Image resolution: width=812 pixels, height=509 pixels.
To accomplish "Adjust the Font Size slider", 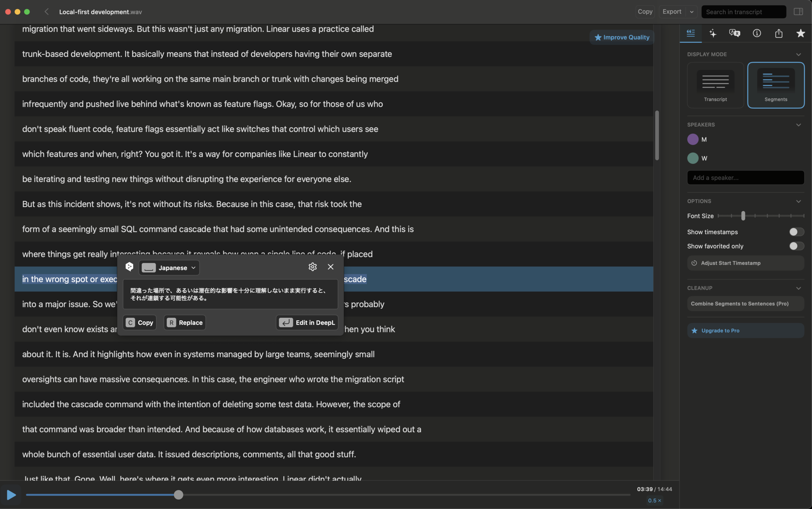I will coord(743,216).
